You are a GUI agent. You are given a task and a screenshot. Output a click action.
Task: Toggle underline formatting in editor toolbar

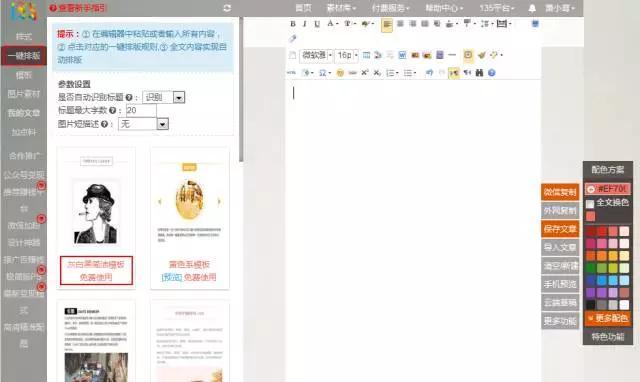[317, 24]
